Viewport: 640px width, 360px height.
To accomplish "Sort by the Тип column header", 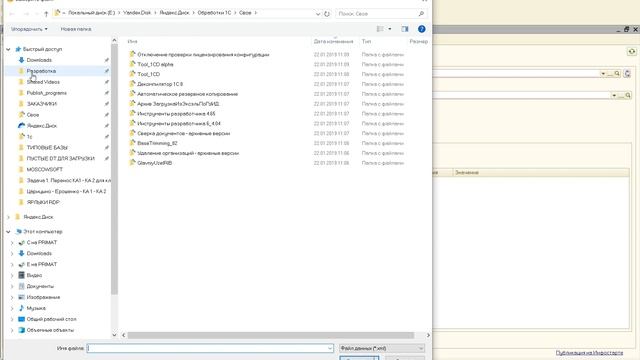I will [366, 42].
